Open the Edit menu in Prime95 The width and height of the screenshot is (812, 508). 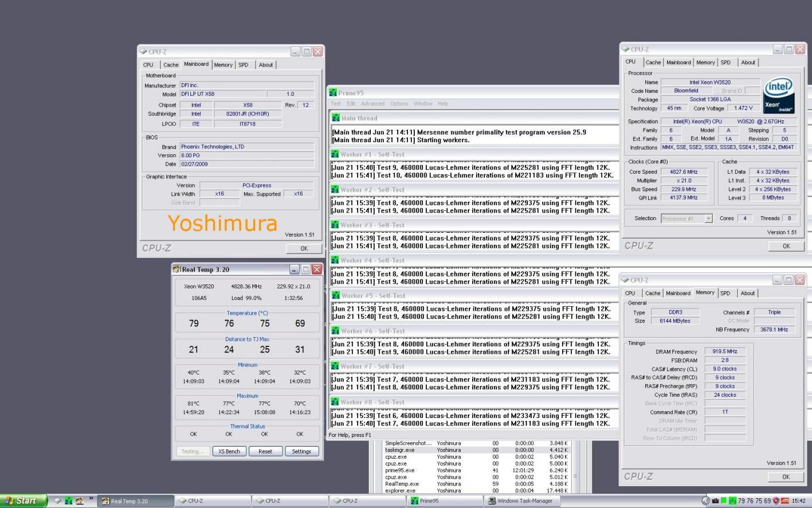pyautogui.click(x=351, y=104)
